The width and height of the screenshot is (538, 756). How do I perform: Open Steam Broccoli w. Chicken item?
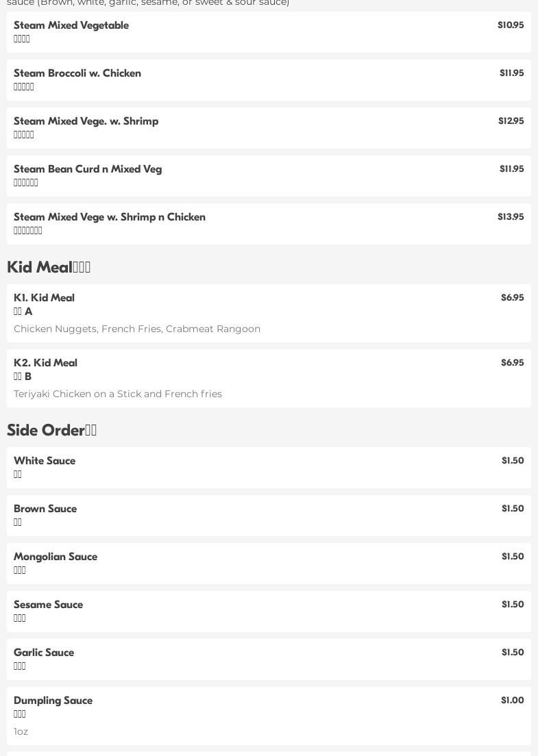[x=269, y=80]
